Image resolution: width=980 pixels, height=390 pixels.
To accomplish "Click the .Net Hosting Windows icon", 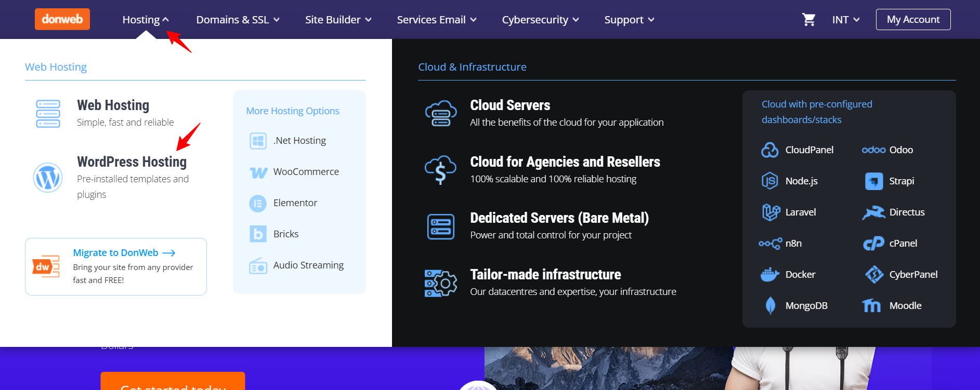I will (x=258, y=141).
